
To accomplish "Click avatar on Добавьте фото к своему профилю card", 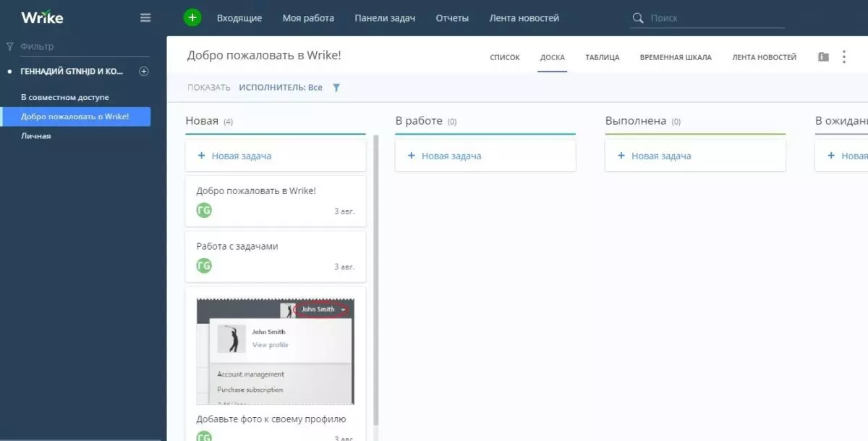I will click(x=204, y=437).
